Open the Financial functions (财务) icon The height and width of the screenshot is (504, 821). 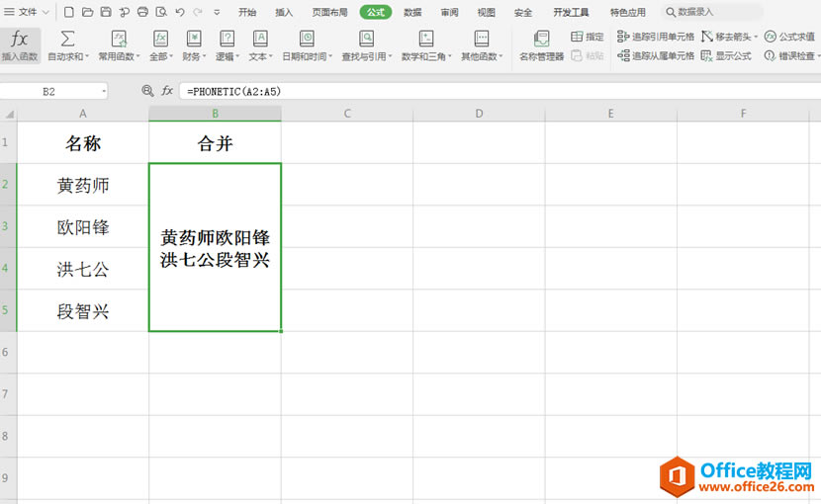[194, 39]
